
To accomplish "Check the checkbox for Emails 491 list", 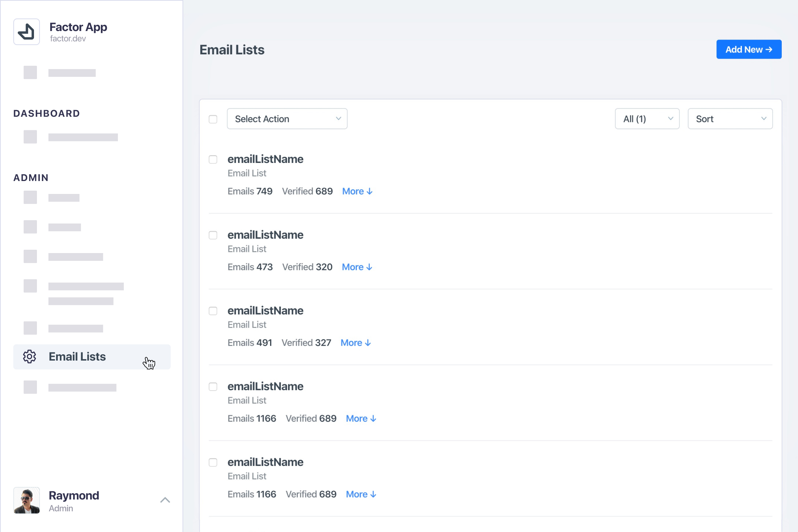I will [213, 311].
